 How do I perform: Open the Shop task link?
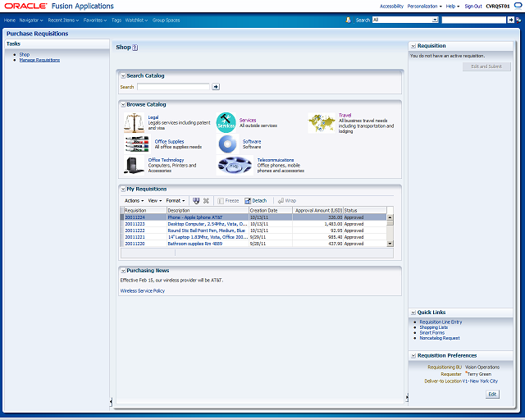pos(25,54)
